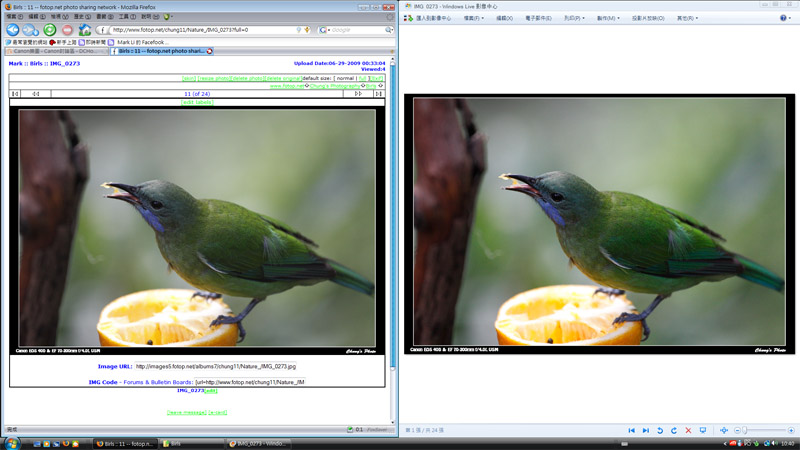The image size is (800, 450).
Task: Click the Image URL text field
Action: click(x=216, y=366)
